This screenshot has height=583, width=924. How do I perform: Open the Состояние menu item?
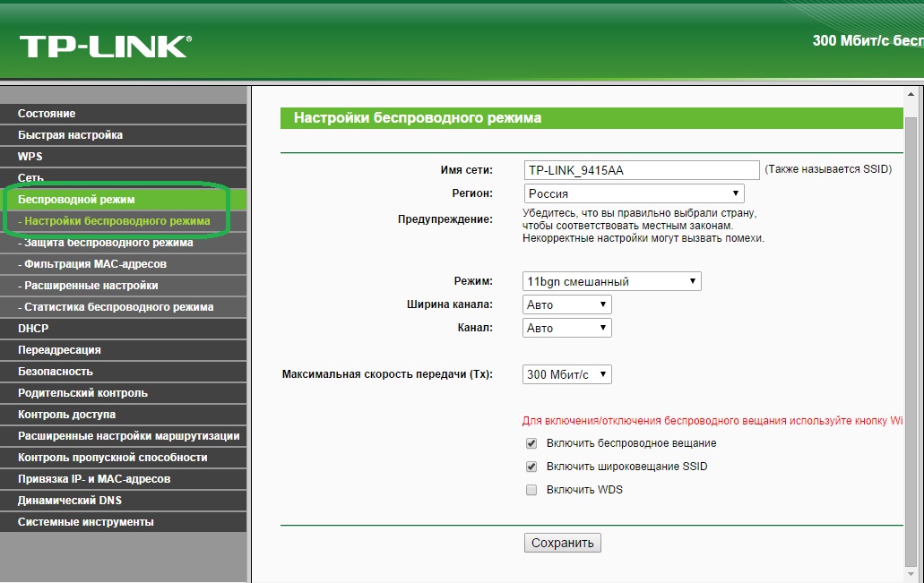click(47, 114)
